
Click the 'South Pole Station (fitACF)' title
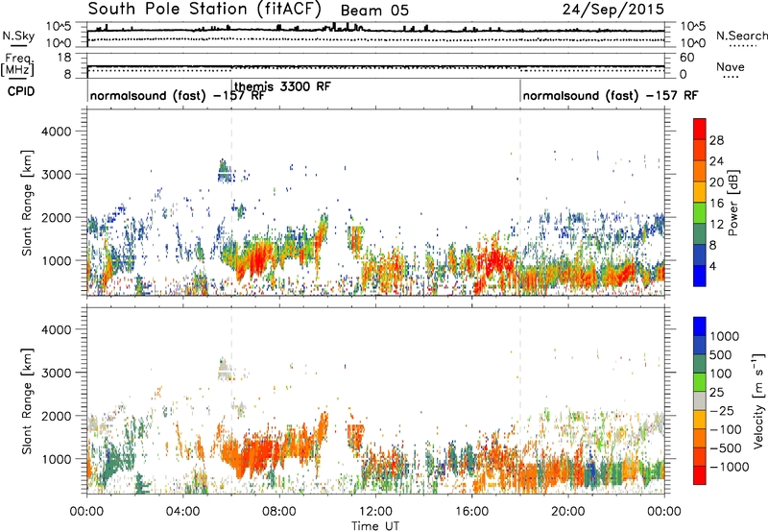click(x=204, y=9)
